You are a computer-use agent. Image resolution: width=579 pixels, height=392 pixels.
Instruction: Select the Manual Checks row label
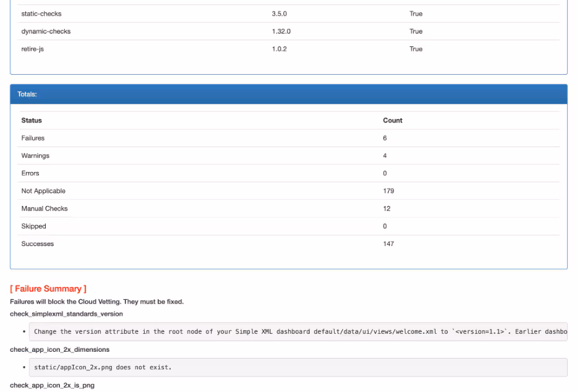point(45,209)
